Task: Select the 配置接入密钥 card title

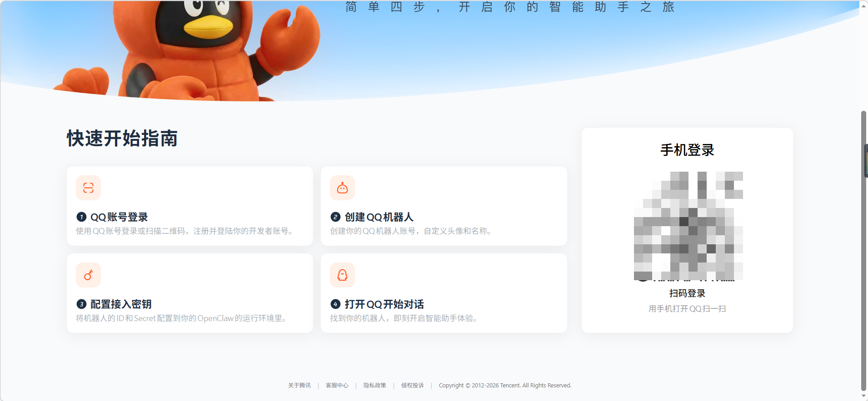Action: 121,304
